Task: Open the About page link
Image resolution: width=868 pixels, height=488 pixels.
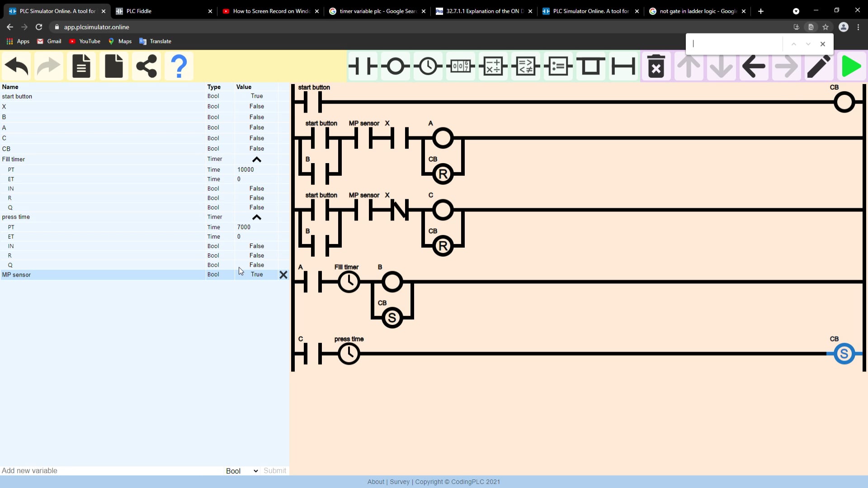Action: click(x=375, y=482)
